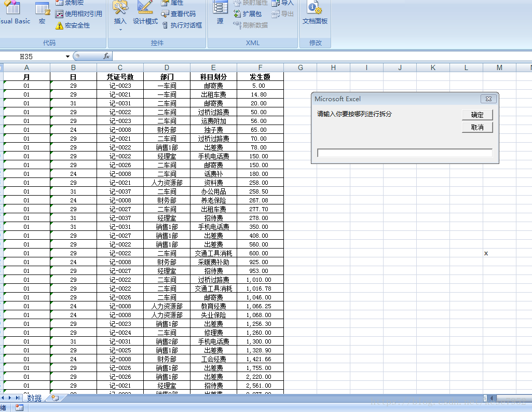
Task: Switch to the 数据 sheet tab
Action: tap(35, 398)
